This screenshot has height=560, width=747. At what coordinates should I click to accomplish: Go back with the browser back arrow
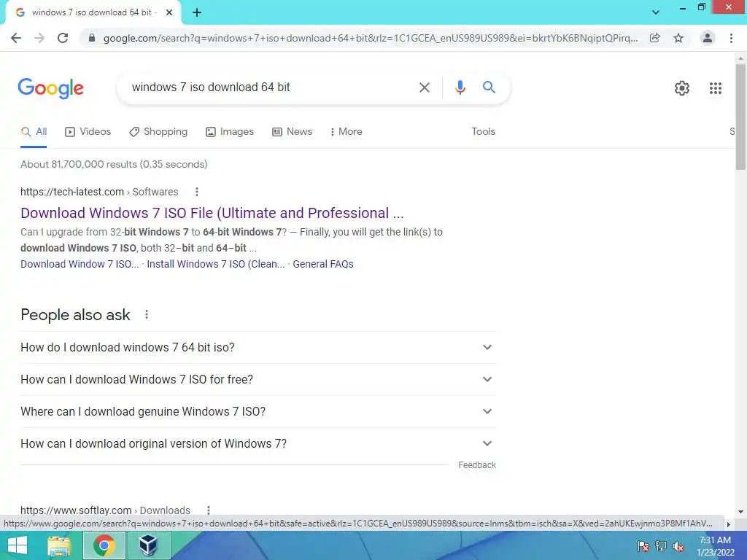point(16,38)
